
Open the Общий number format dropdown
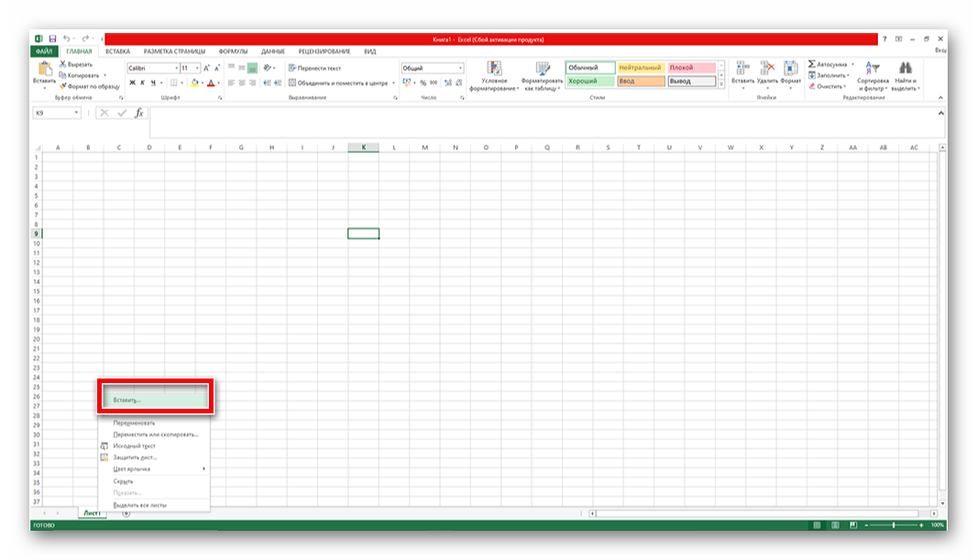click(x=460, y=68)
